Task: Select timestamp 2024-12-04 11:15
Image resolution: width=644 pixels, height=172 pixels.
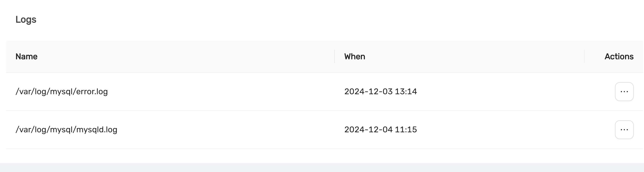Action: [381, 130]
